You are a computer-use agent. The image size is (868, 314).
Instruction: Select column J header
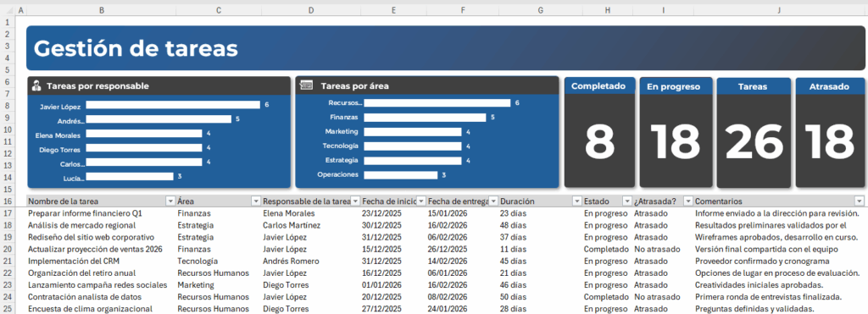coord(779,10)
